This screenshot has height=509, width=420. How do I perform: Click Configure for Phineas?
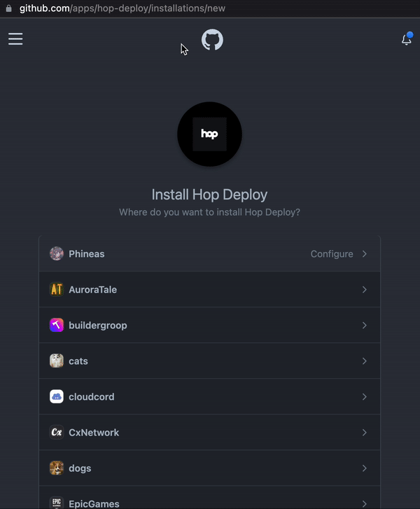(x=332, y=254)
